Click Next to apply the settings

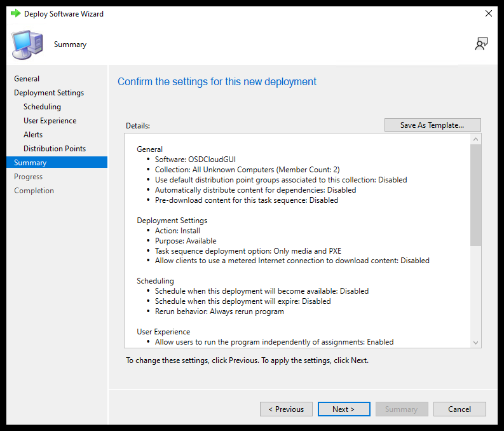343,409
